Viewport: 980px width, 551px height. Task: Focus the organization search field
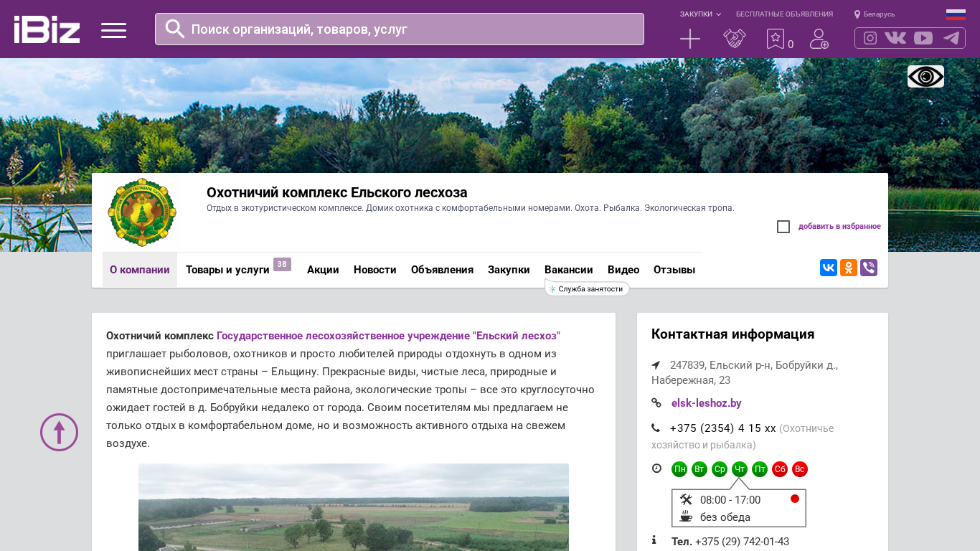tap(400, 29)
